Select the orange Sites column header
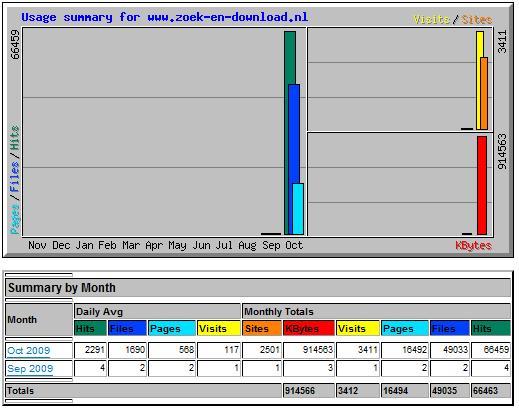The image size is (519, 411). click(262, 328)
